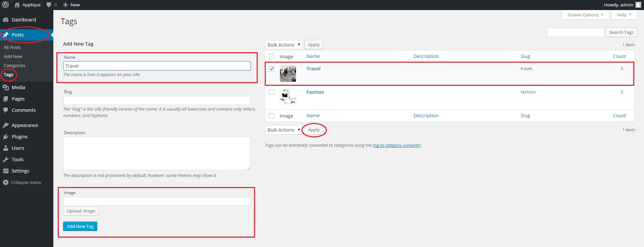Click the Media sidebar icon
This screenshot has width=644, height=247.
pyautogui.click(x=6, y=87)
